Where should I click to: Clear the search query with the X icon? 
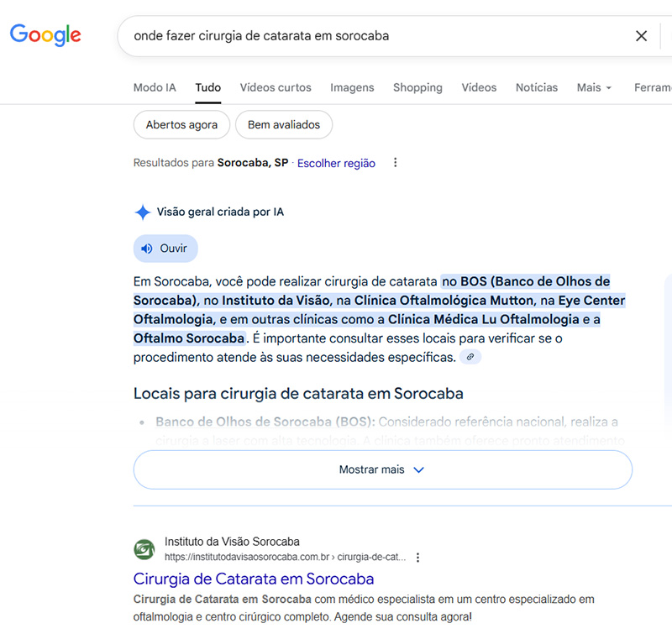(642, 36)
